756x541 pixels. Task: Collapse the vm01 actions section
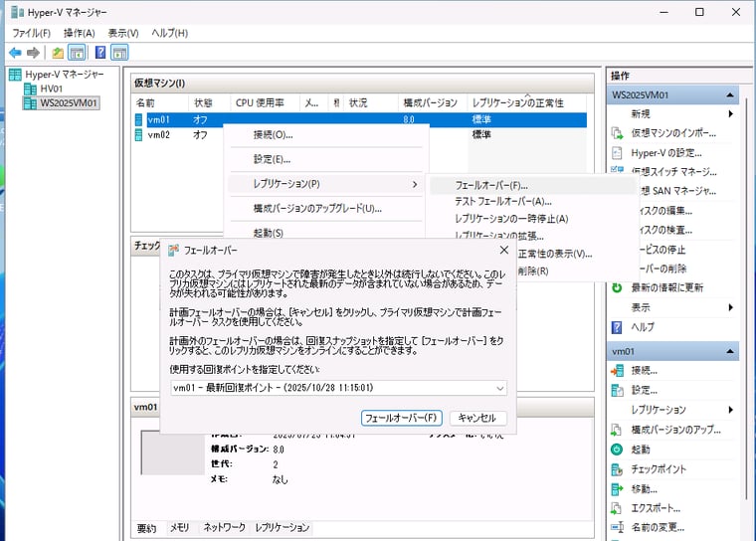coord(731,352)
